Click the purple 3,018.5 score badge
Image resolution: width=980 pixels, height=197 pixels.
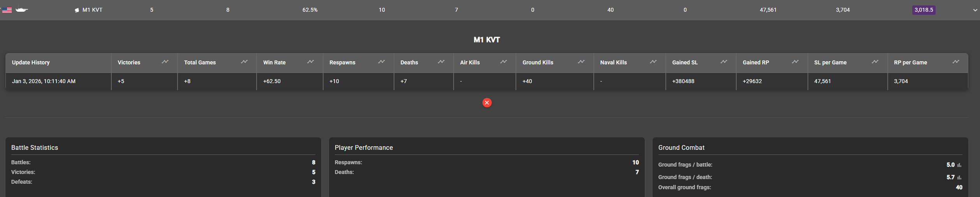(x=924, y=10)
